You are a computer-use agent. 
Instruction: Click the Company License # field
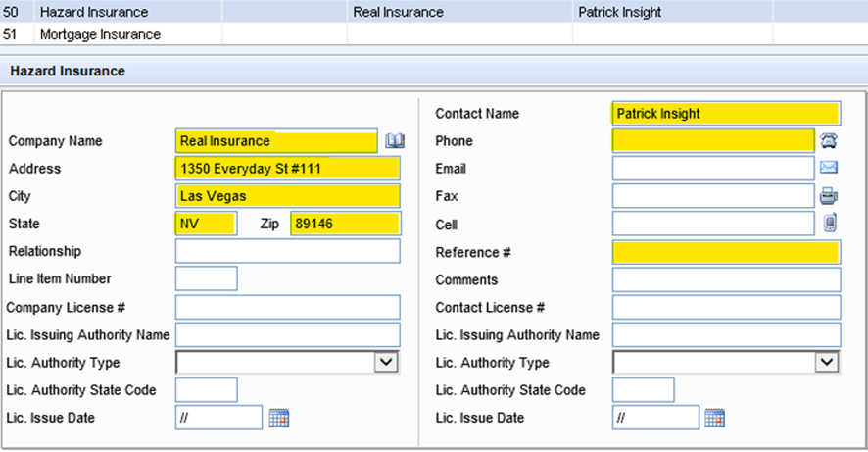(x=287, y=307)
